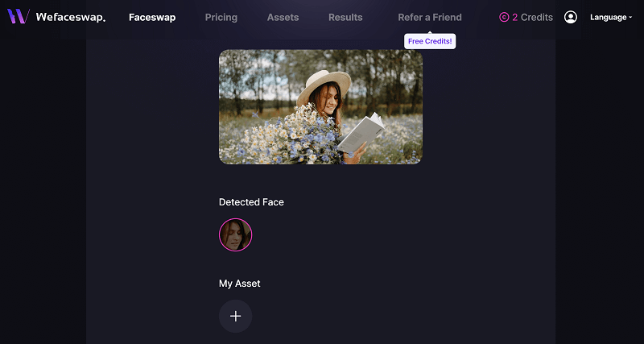
Task: Open the Faceswap tab
Action: click(152, 17)
